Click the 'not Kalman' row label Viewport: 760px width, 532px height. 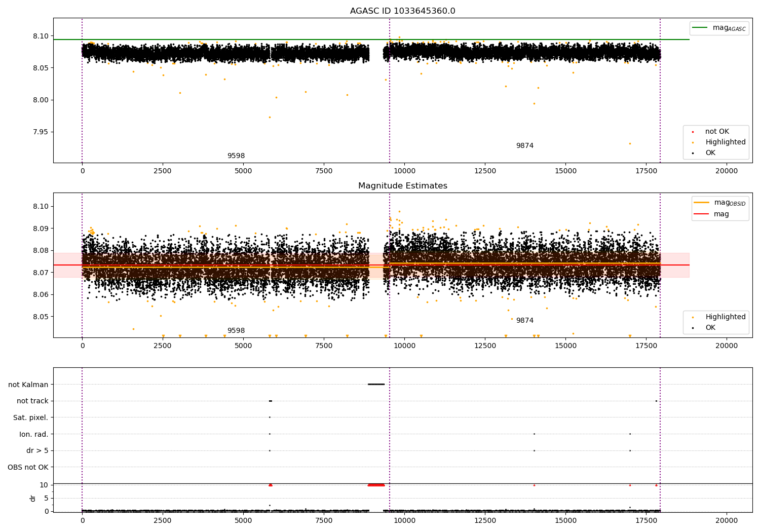28,385
